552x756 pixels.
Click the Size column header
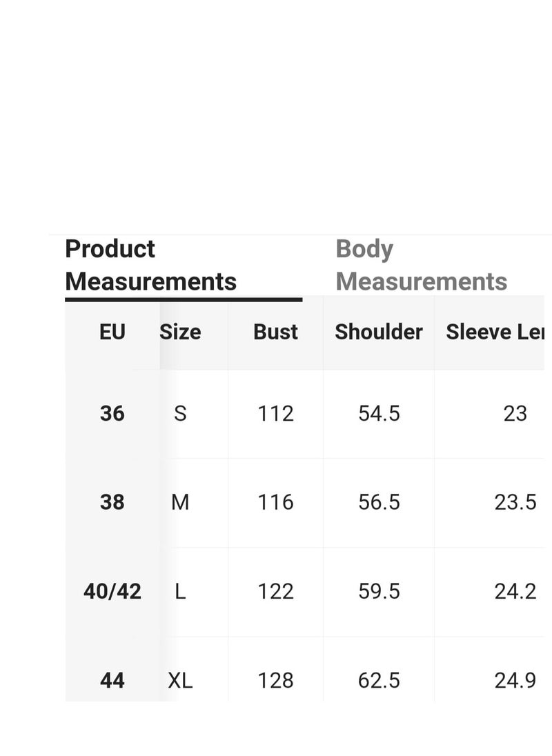point(180,332)
